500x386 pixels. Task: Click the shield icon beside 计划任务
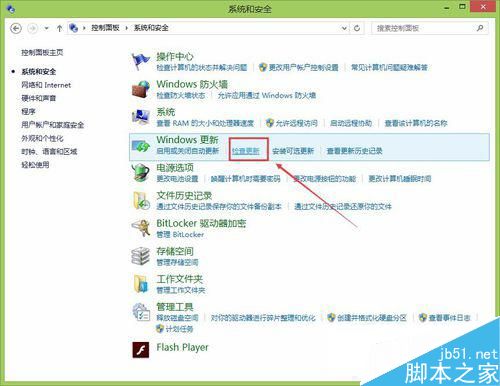click(160, 329)
